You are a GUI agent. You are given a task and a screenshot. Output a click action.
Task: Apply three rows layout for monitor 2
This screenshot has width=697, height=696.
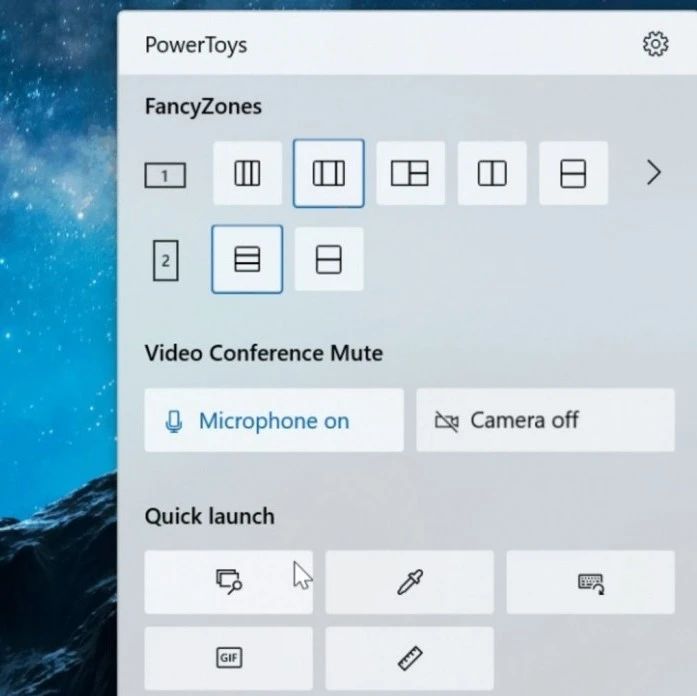[x=247, y=259]
